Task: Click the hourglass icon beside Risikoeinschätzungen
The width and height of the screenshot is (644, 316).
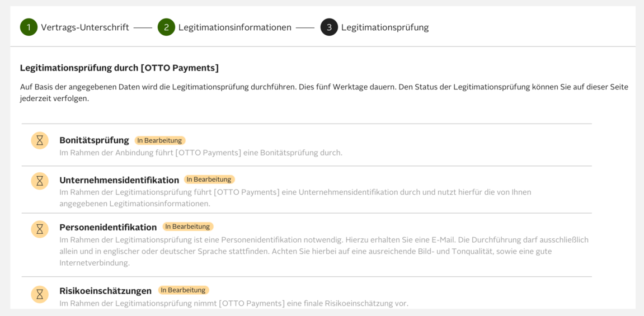Action: click(x=40, y=294)
